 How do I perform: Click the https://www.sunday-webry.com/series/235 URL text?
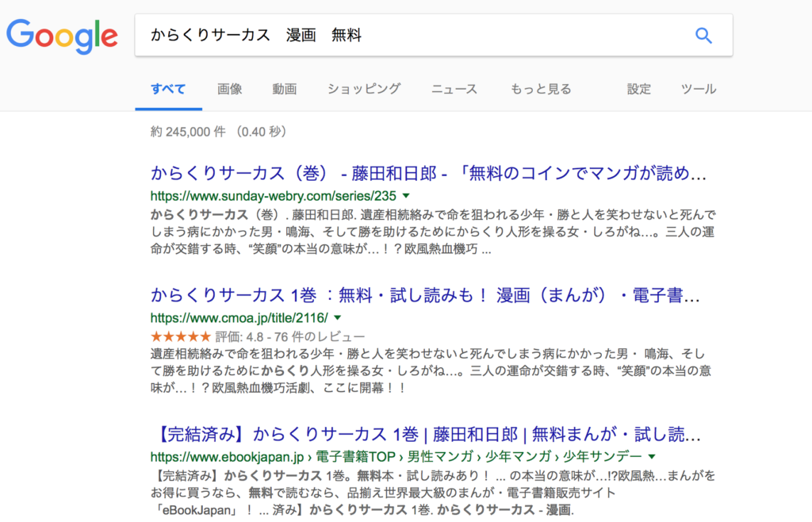tap(274, 196)
